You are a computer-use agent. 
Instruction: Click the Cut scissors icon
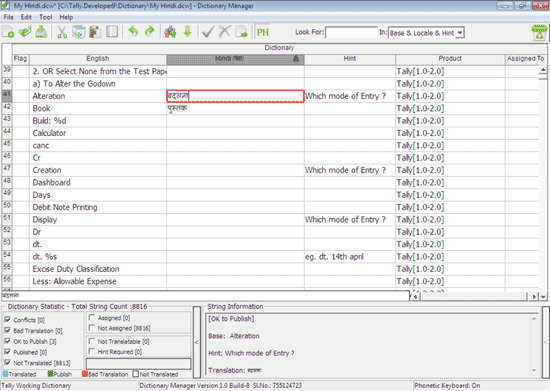62,32
